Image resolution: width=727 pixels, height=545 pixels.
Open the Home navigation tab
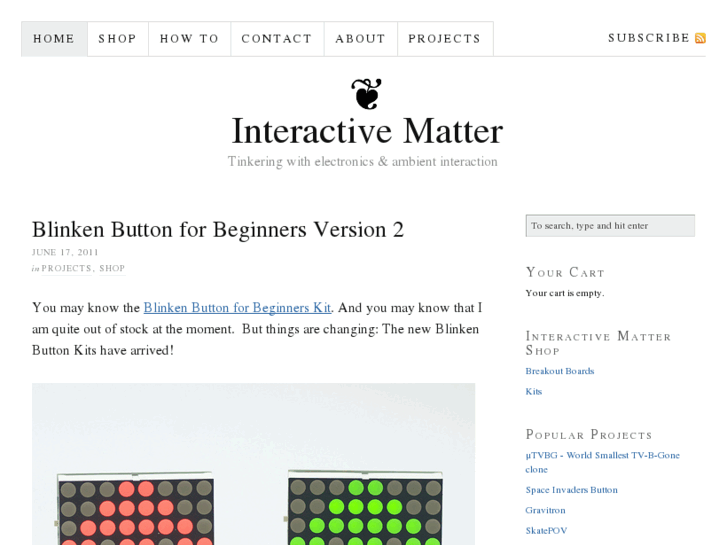coord(54,39)
